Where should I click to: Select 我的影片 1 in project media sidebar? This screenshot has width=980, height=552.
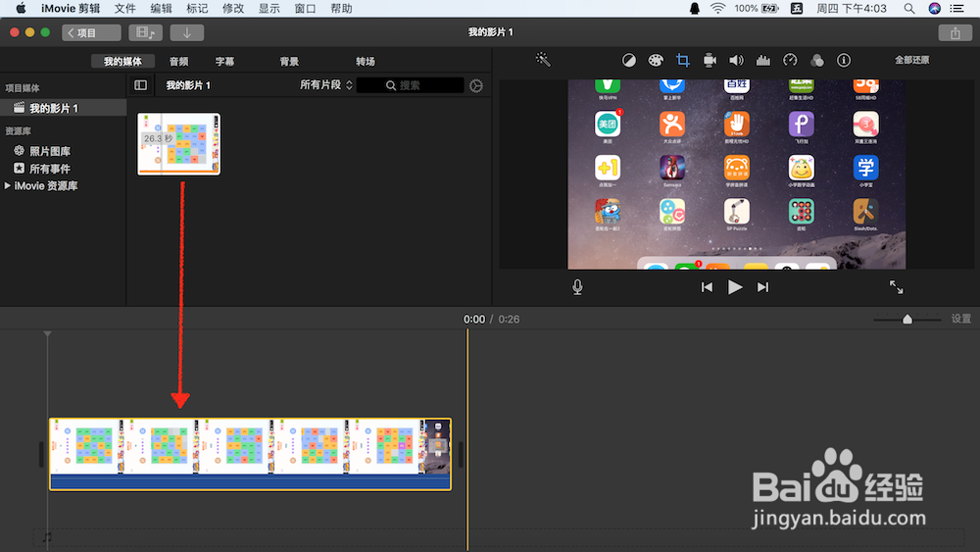click(63, 108)
